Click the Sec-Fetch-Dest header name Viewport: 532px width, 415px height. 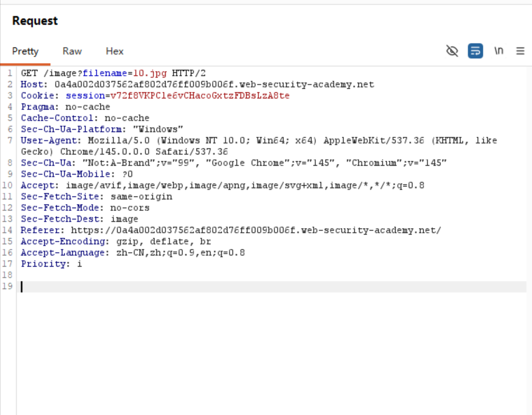point(52,219)
